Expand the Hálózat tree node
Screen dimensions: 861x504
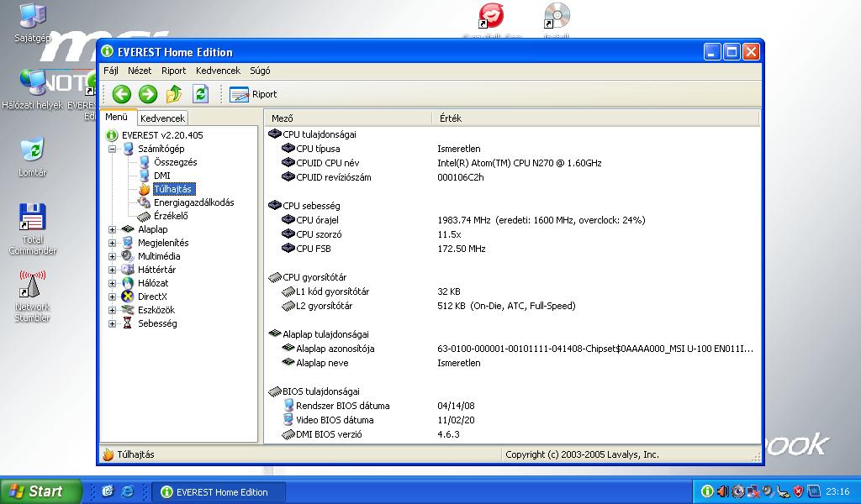112,283
